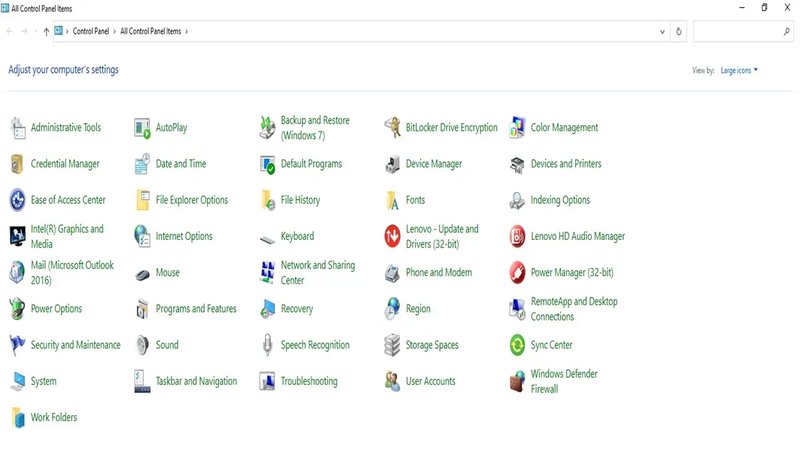
Task: Expand chevron after All Control Panel Items
Action: pyautogui.click(x=187, y=32)
